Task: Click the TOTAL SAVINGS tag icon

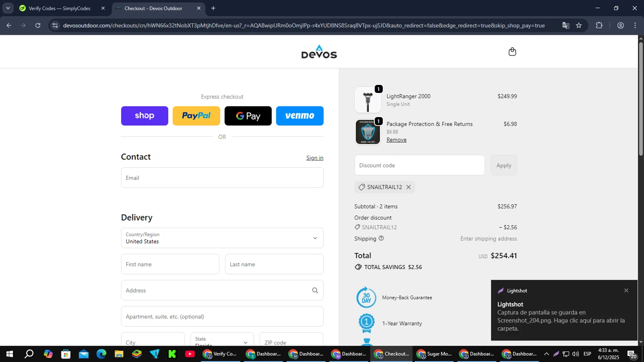Action: (358, 267)
